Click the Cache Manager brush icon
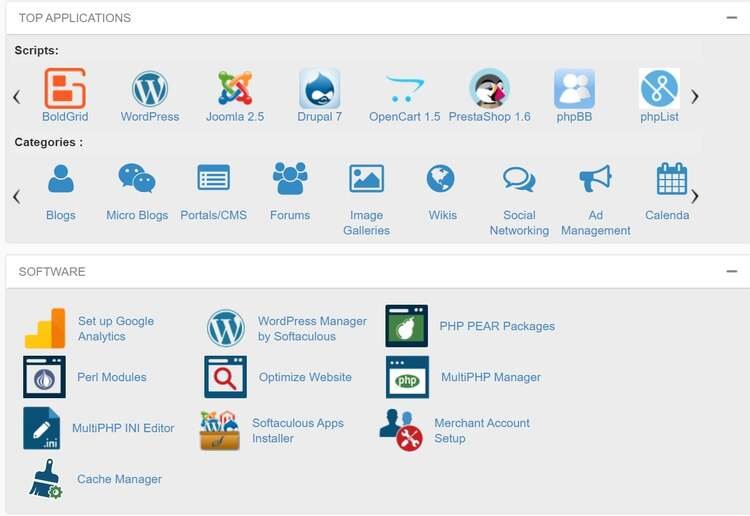The image size is (750, 516). coord(45,479)
